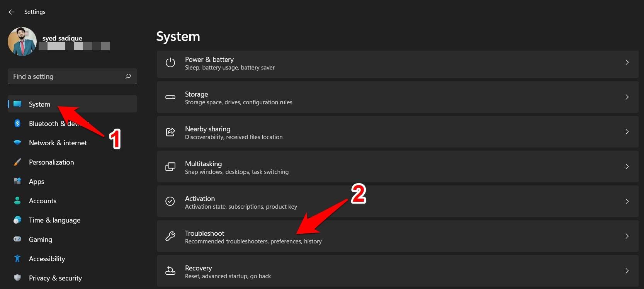Open Troubleshoot via its right chevron

click(627, 236)
